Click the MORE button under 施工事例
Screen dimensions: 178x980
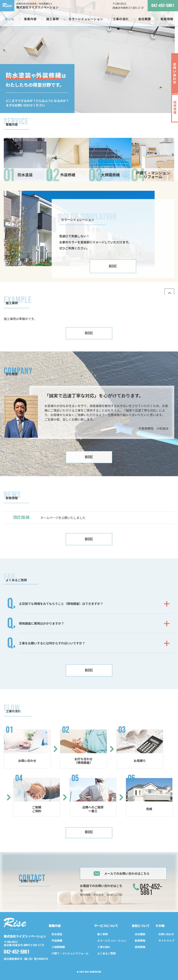coord(89,333)
